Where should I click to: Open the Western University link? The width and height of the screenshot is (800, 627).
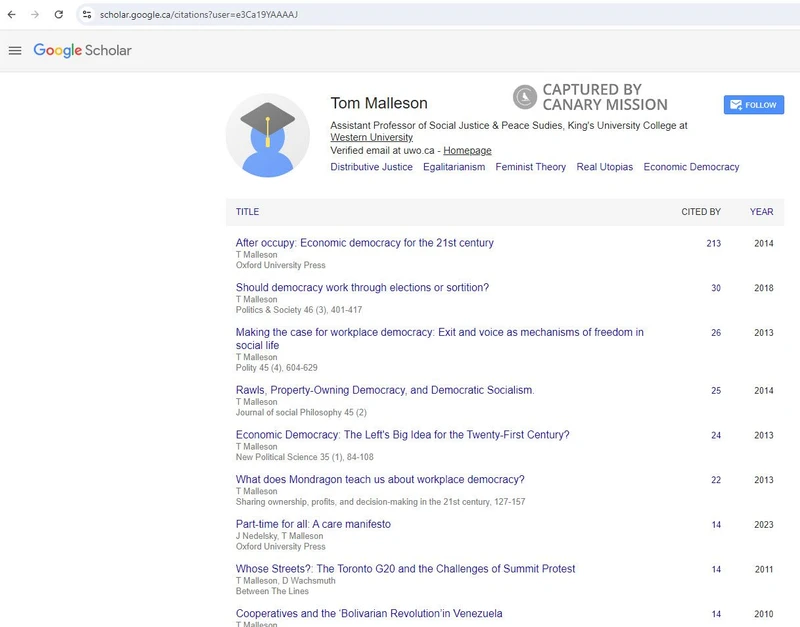coord(371,137)
